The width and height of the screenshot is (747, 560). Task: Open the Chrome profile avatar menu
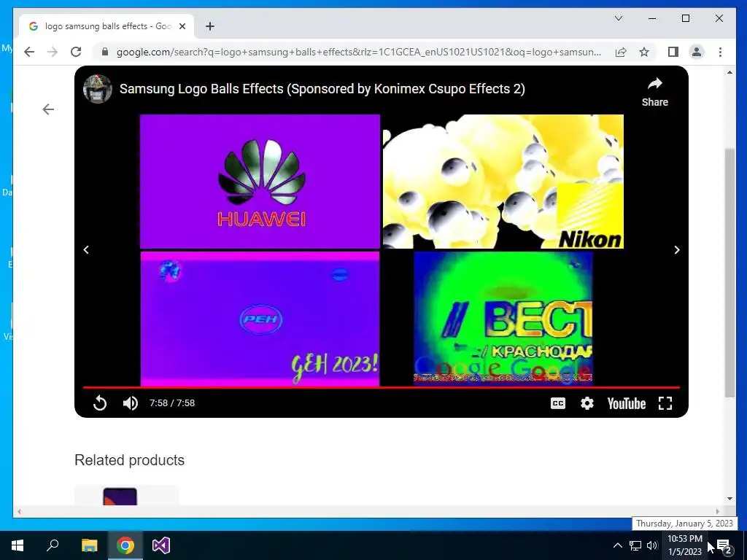coord(697,52)
